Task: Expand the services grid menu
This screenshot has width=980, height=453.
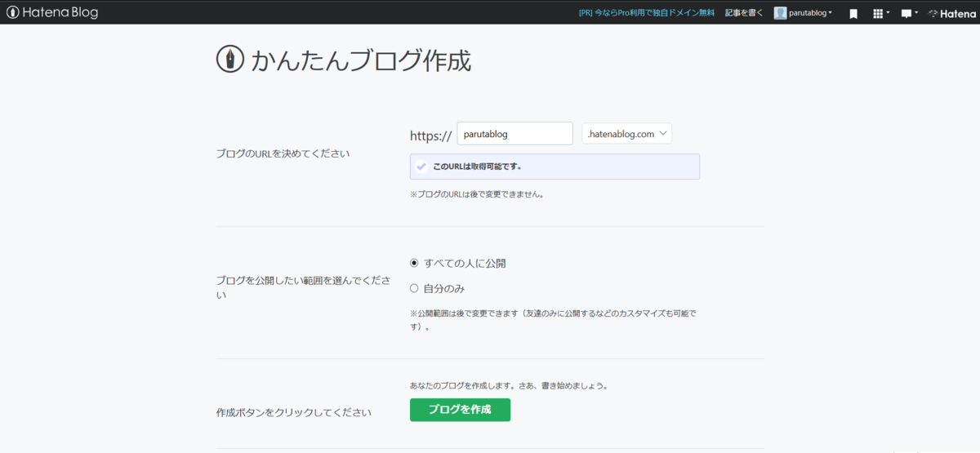Action: (881, 14)
